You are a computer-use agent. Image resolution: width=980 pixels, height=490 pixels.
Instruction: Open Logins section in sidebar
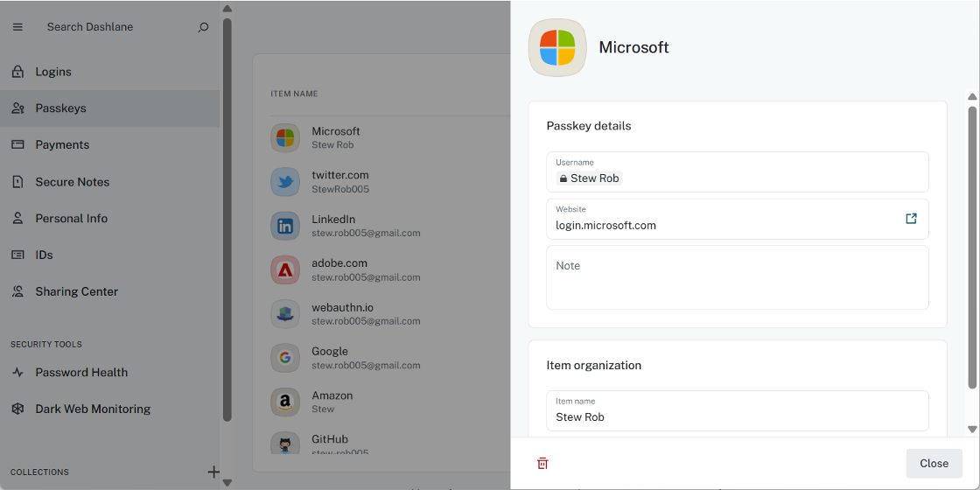point(53,72)
